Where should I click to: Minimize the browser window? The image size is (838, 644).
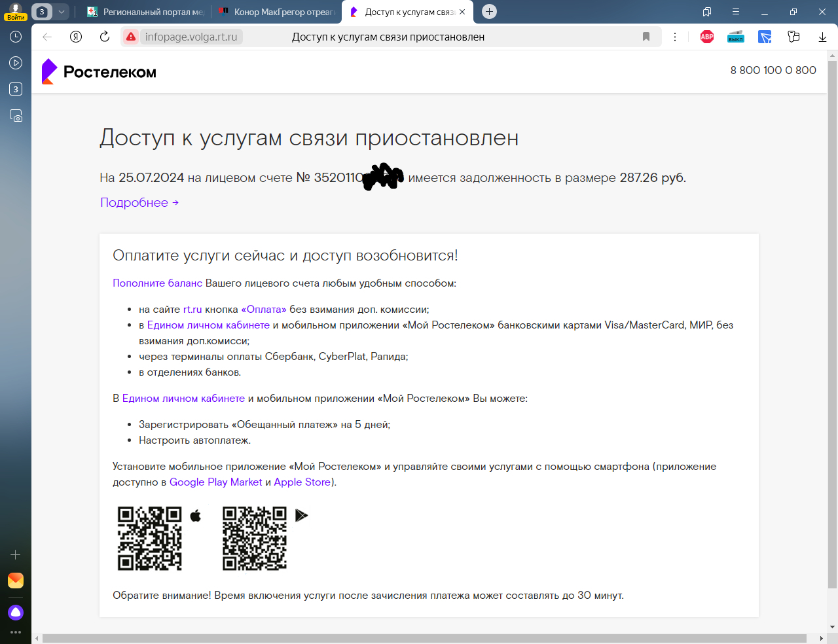(765, 12)
